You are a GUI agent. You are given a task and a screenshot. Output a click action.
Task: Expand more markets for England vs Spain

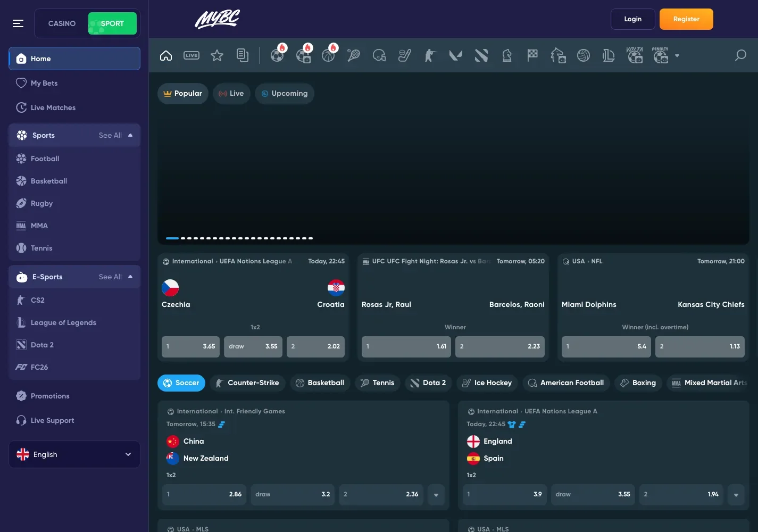pos(736,495)
